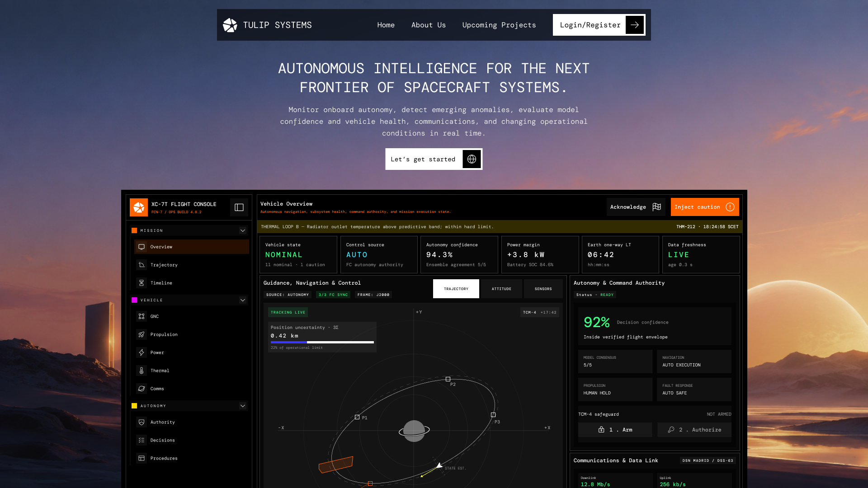This screenshot has height=488, width=868.
Task: Click the magenta Vehicle color square
Action: [134, 300]
